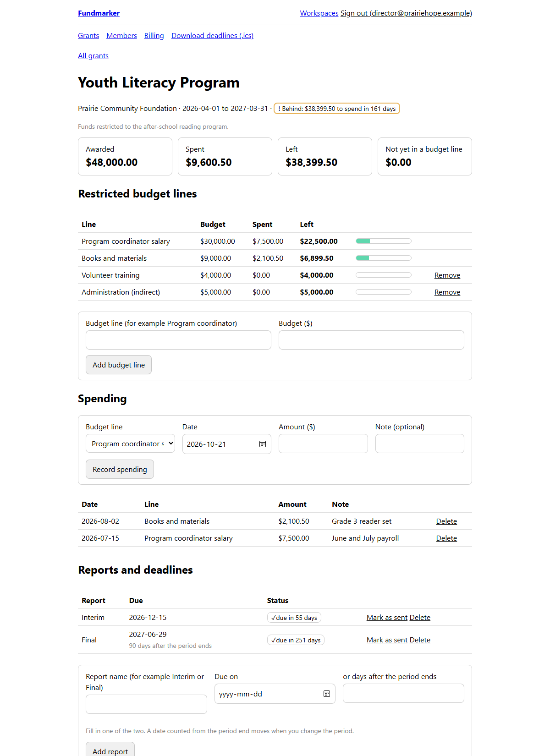Open the Grants navigation link

(88, 36)
